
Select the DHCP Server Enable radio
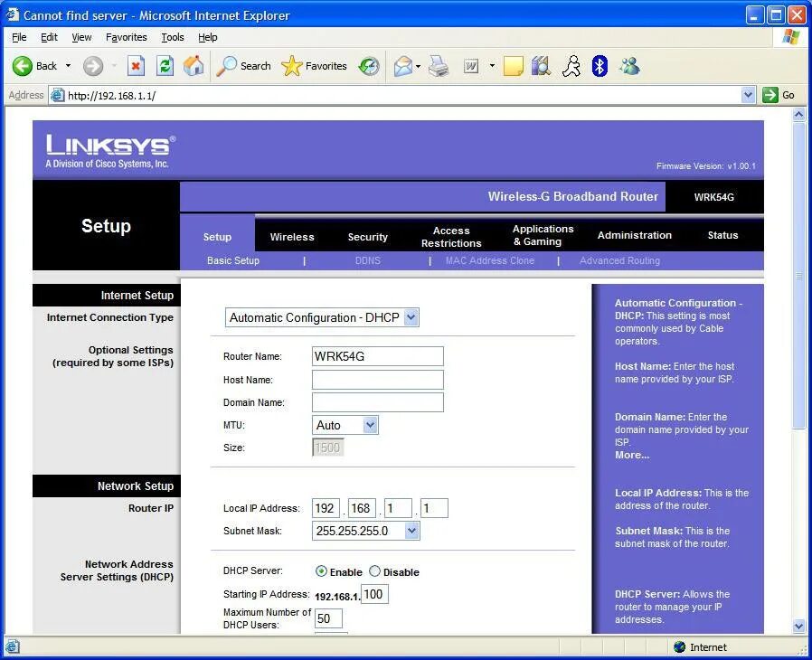pos(321,571)
